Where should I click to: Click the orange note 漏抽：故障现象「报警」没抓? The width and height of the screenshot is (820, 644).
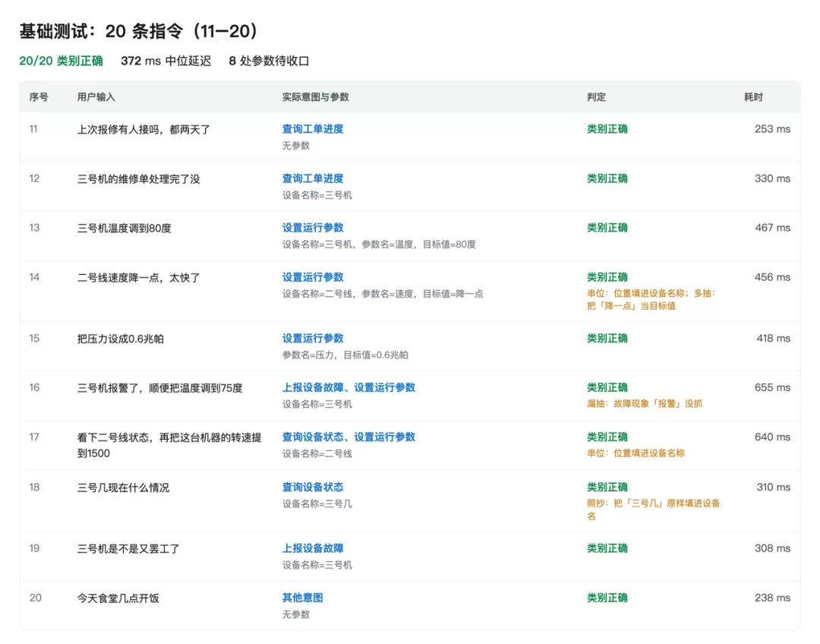[x=645, y=403]
